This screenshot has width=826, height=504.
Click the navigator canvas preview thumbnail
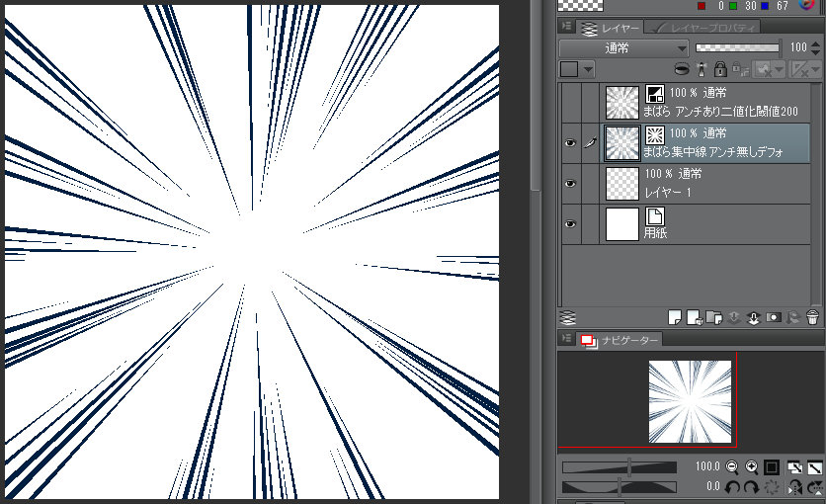(x=690, y=401)
